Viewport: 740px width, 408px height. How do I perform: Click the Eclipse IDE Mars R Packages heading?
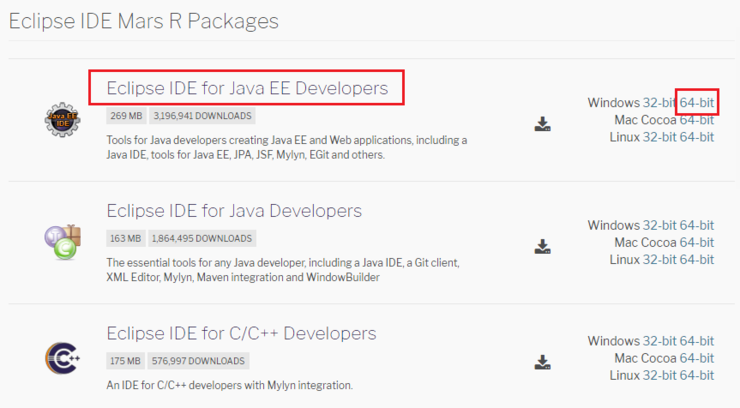(x=144, y=22)
